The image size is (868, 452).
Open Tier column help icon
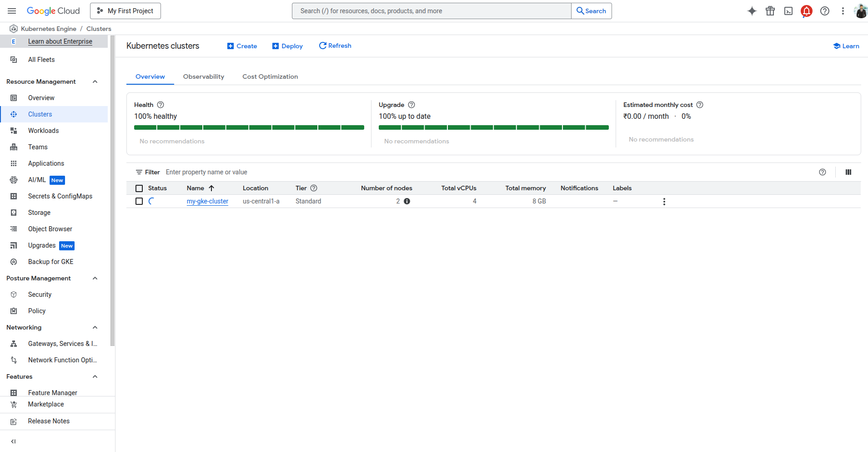click(314, 188)
